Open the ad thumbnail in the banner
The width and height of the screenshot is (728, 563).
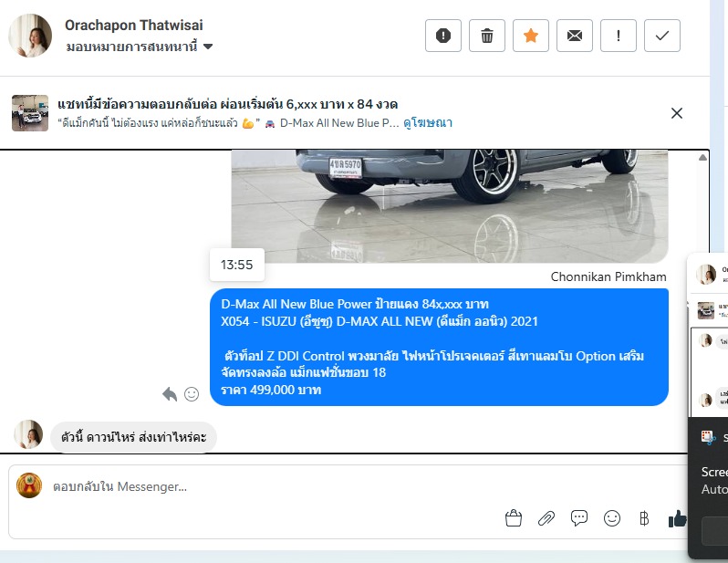coord(30,113)
